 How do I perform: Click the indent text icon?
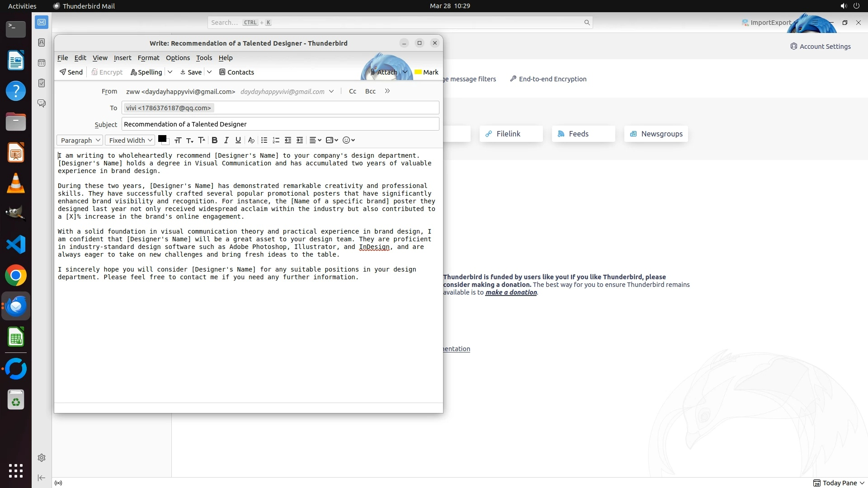pyautogui.click(x=300, y=141)
